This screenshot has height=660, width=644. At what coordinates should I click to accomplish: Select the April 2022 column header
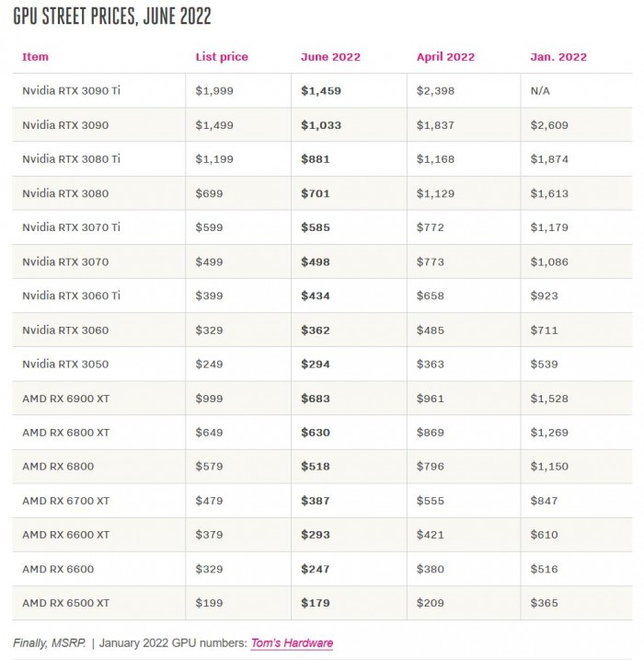(x=445, y=57)
